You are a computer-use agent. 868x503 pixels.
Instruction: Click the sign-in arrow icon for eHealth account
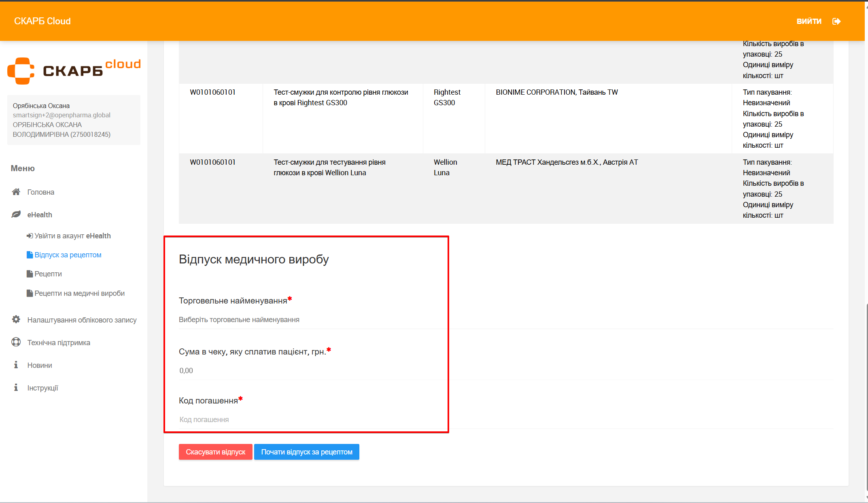tap(30, 236)
